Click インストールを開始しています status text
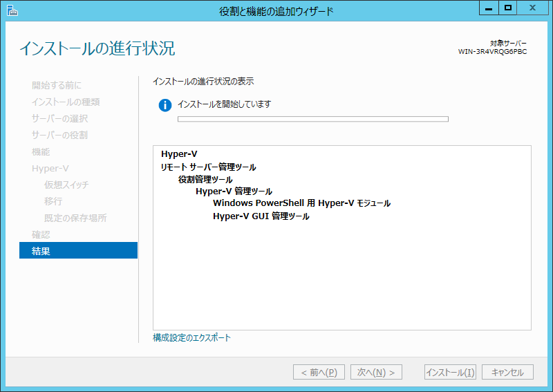 [224, 104]
